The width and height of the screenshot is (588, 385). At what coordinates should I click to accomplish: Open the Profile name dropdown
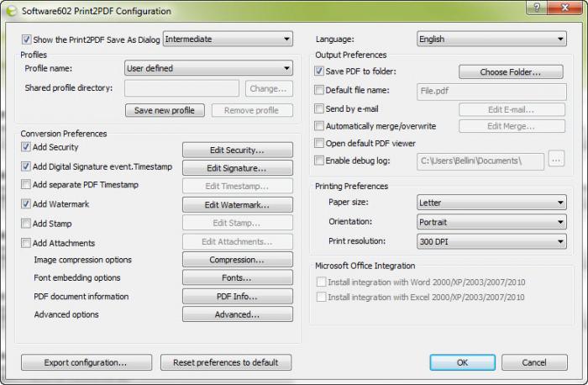[x=208, y=68]
